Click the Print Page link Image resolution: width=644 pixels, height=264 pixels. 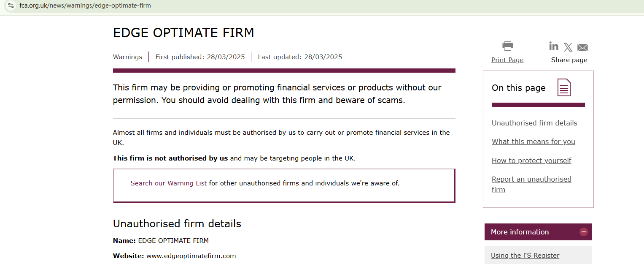[507, 60]
